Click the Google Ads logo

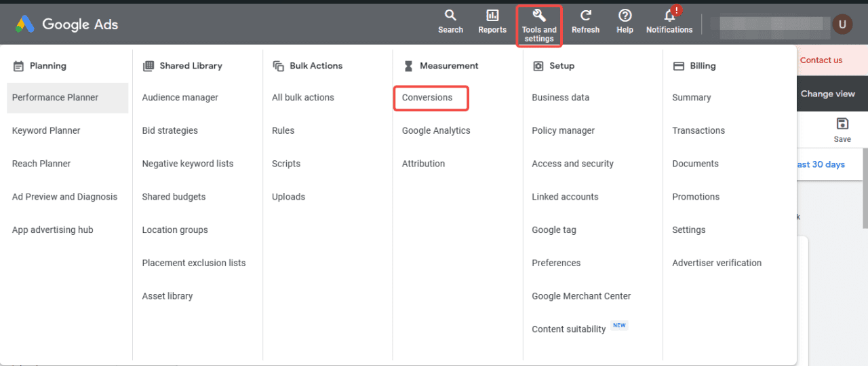tap(67, 24)
